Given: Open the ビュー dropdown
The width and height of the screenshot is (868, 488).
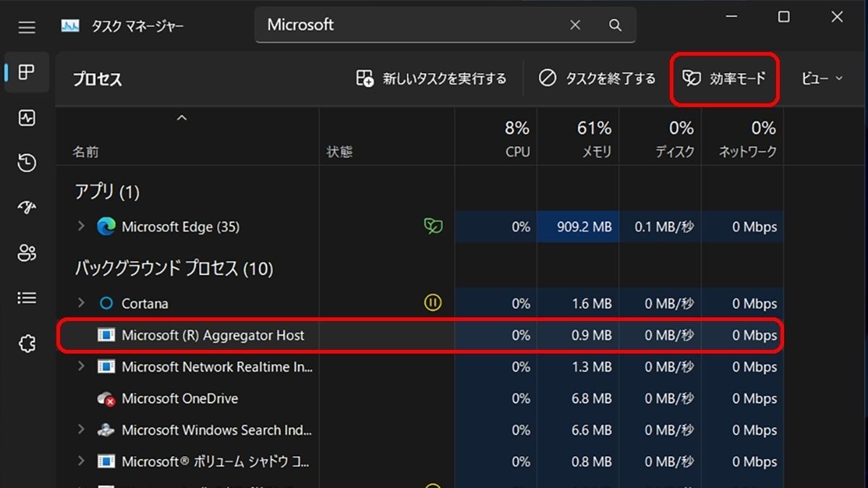Looking at the screenshot, I should pos(822,79).
